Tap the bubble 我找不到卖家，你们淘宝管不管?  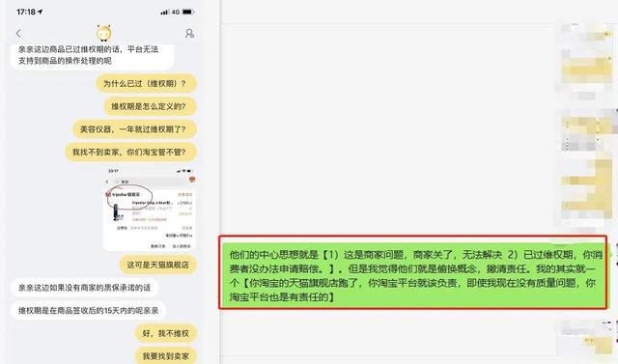[130, 152]
